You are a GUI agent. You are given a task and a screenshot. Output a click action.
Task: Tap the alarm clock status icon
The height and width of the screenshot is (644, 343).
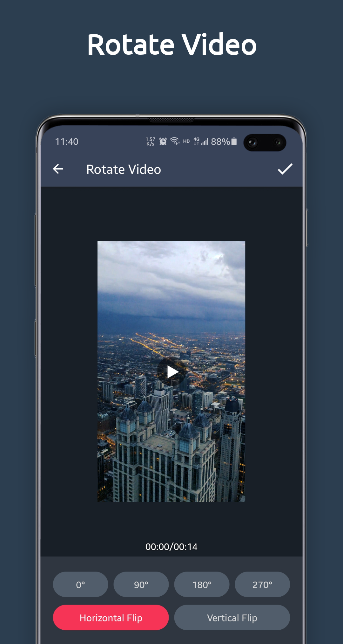point(163,142)
